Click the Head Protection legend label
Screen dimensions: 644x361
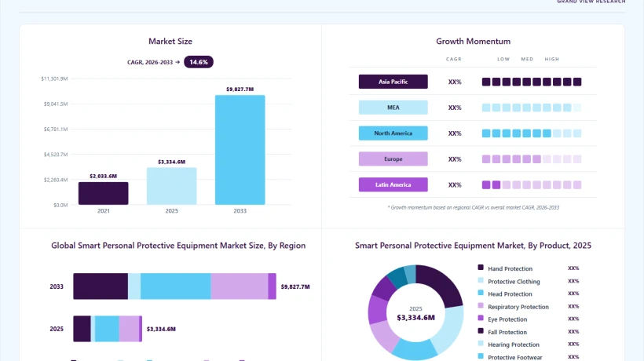[x=510, y=294]
